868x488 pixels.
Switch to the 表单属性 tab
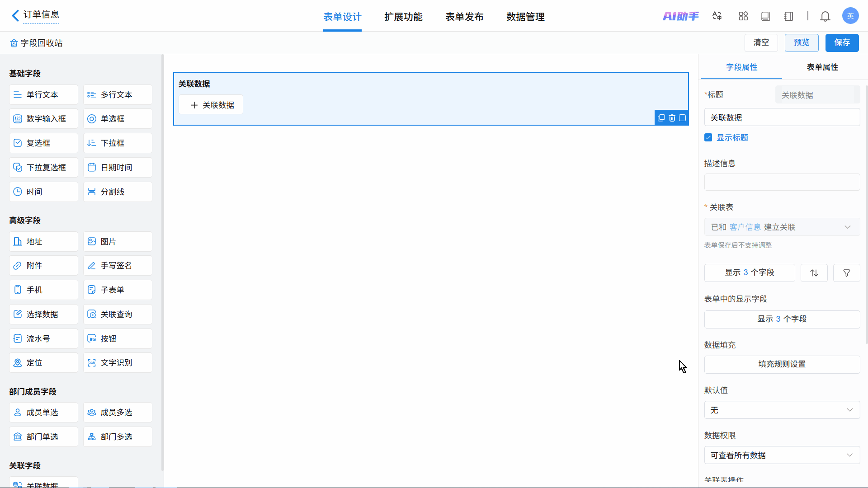[822, 67]
